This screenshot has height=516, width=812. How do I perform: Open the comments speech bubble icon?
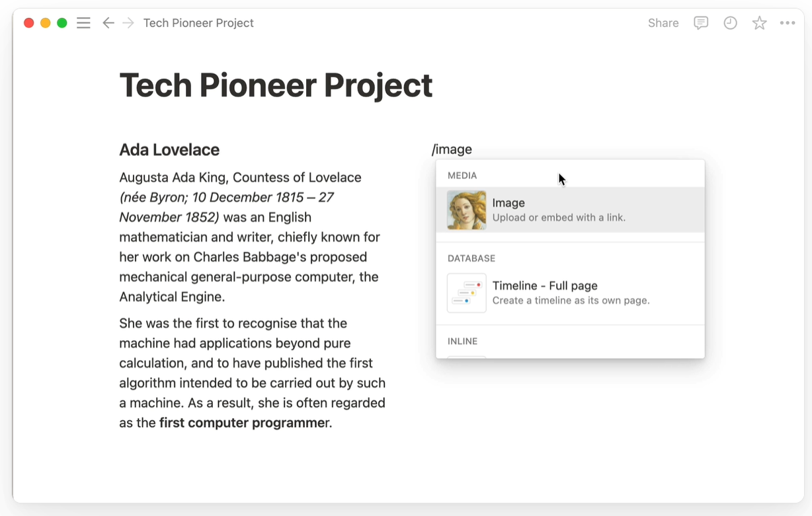701,23
